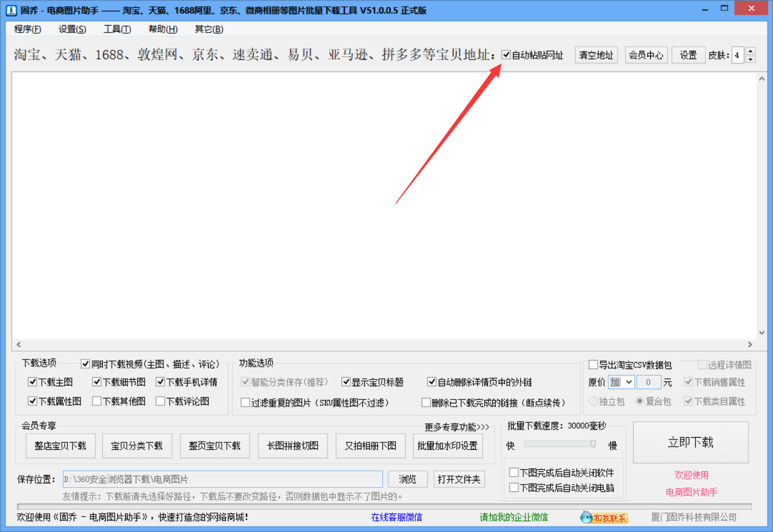Screen dimensions: 773x532
Task: Click the 在线客服微信 link
Action: (396, 517)
